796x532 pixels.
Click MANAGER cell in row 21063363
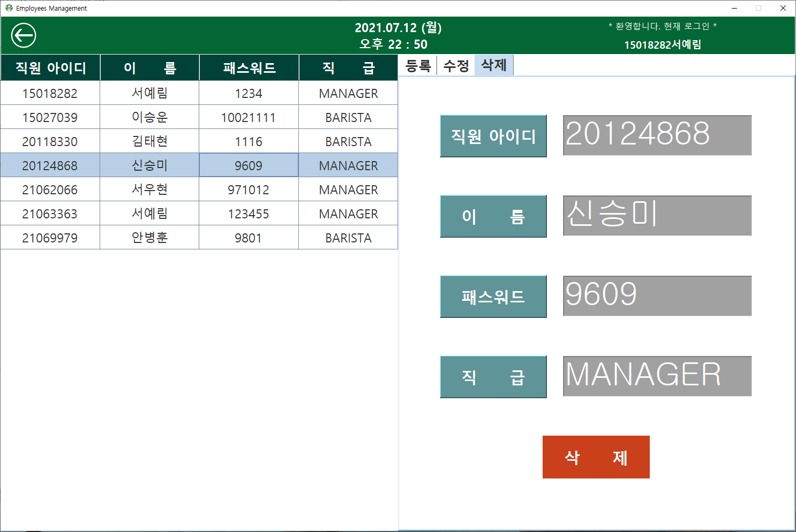pos(349,214)
